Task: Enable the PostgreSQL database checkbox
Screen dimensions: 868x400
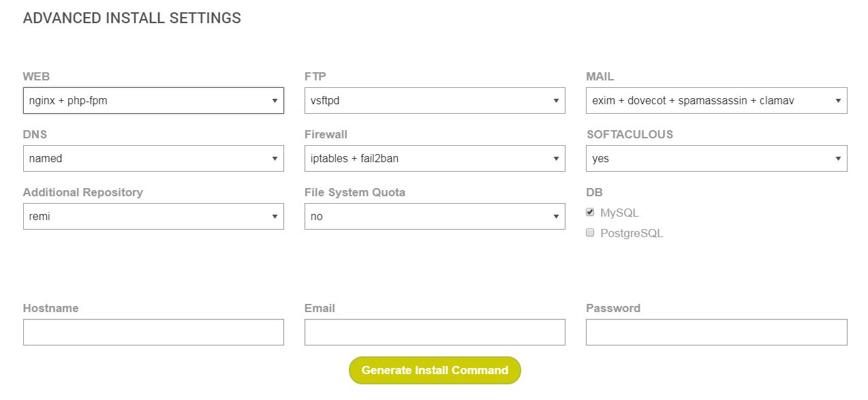Action: [x=590, y=233]
